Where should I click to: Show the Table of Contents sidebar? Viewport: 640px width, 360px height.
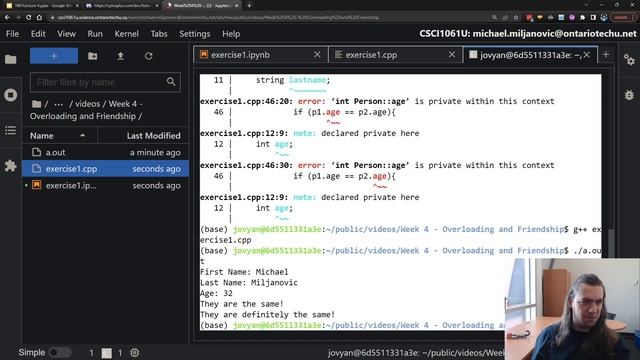pyautogui.click(x=11, y=130)
